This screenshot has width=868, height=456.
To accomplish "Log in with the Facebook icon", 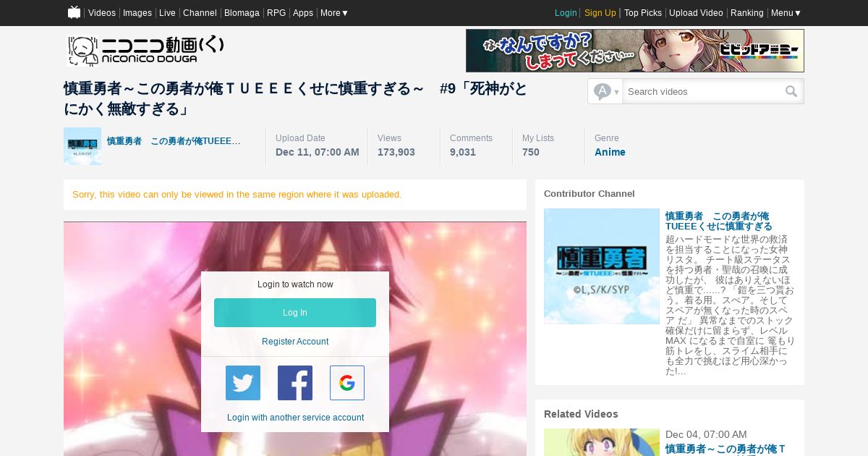I will (295, 383).
